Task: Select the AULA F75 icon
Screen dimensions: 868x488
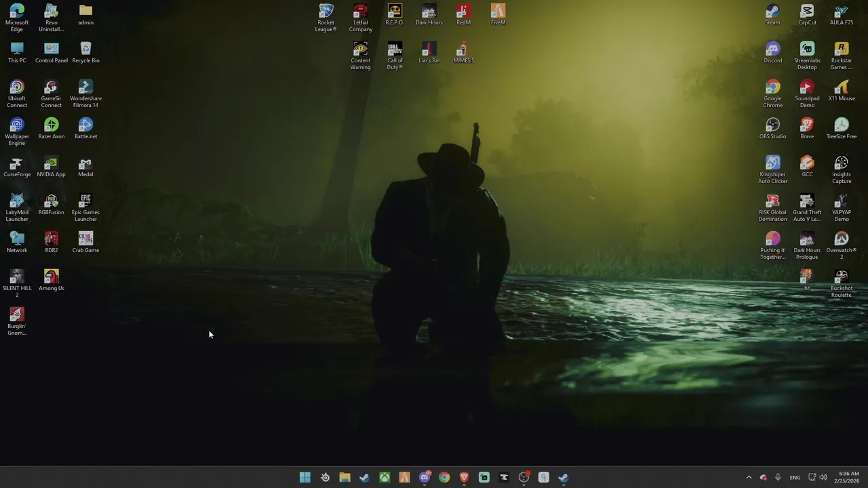Action: pos(842,14)
